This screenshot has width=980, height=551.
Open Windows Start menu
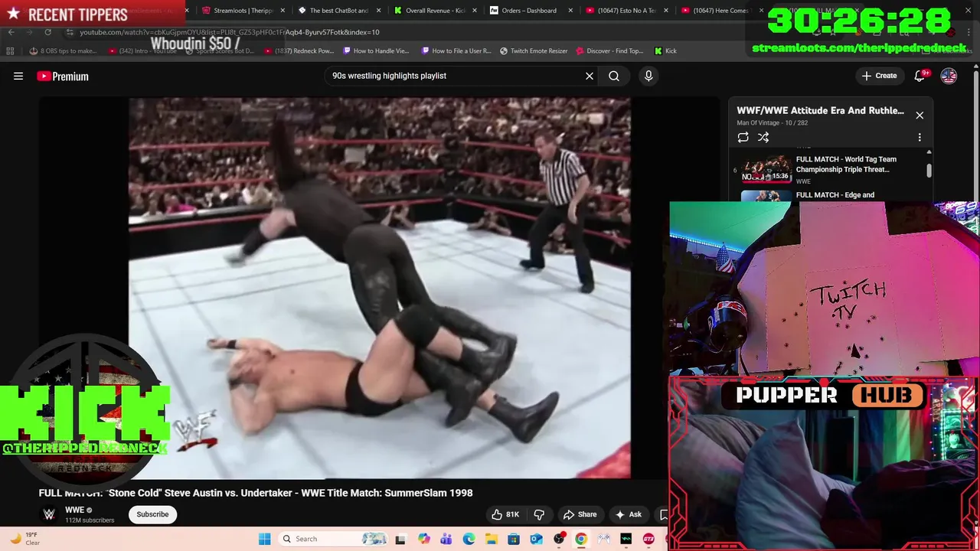[x=264, y=539]
